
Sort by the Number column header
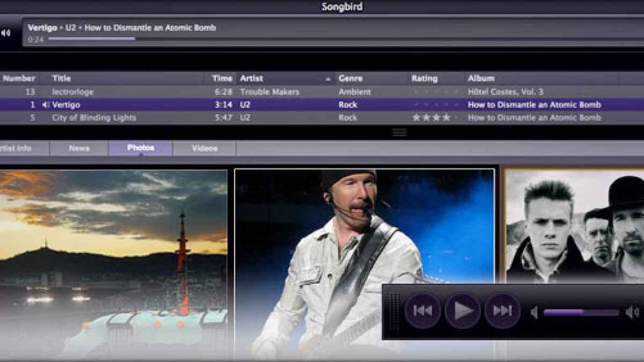pos(19,78)
